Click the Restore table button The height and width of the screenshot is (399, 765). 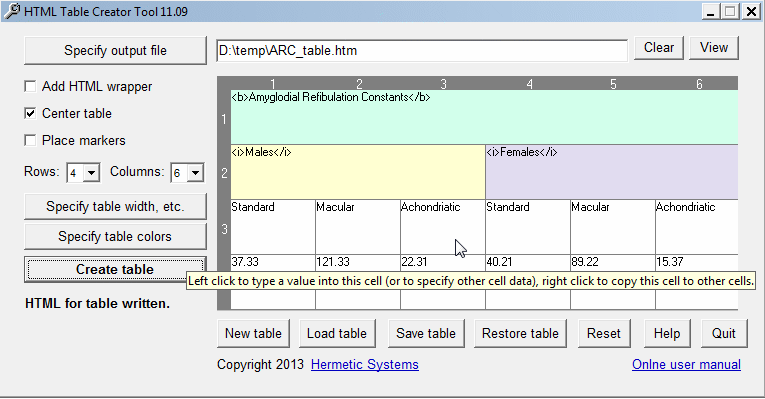point(520,334)
